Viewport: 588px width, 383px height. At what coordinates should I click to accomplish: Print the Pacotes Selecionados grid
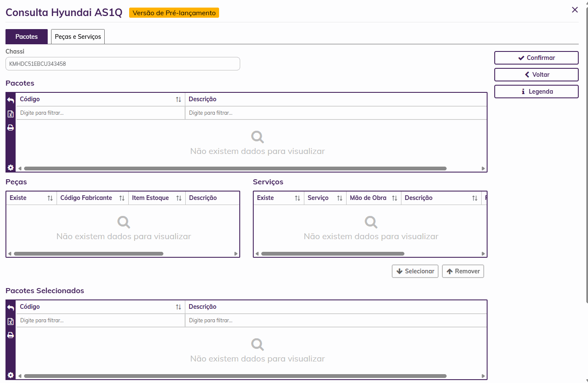pyautogui.click(x=11, y=335)
